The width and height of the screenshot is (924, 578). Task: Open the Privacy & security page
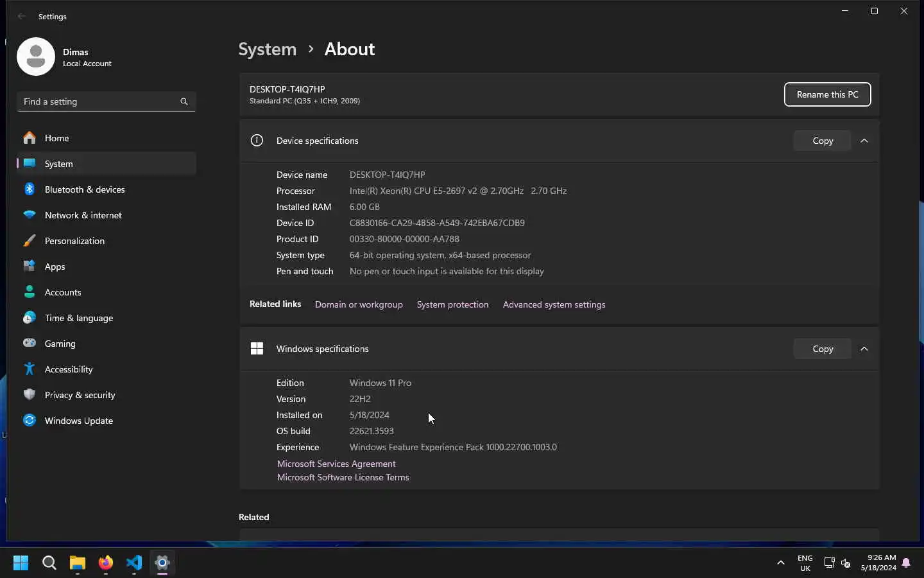(x=107, y=395)
